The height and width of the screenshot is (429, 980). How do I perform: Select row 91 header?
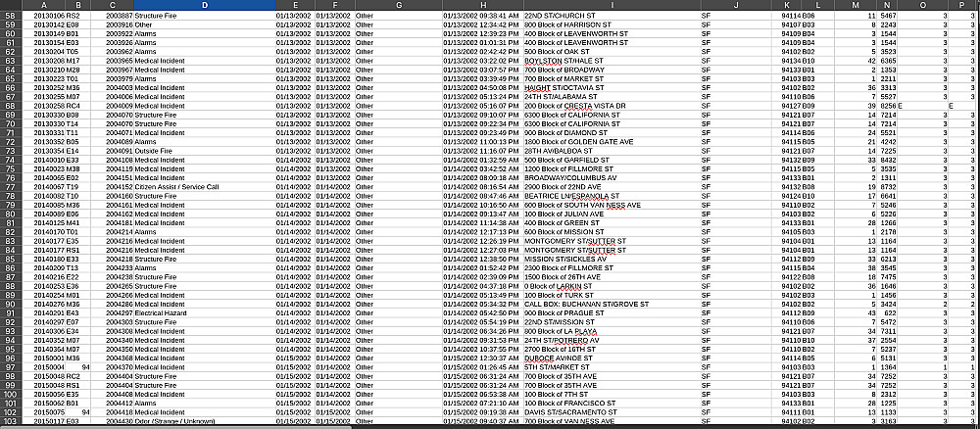point(11,312)
